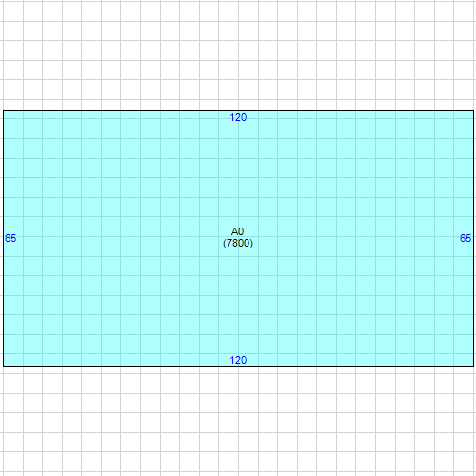
Task: Click the right edge dimension 65
Action: click(466, 238)
